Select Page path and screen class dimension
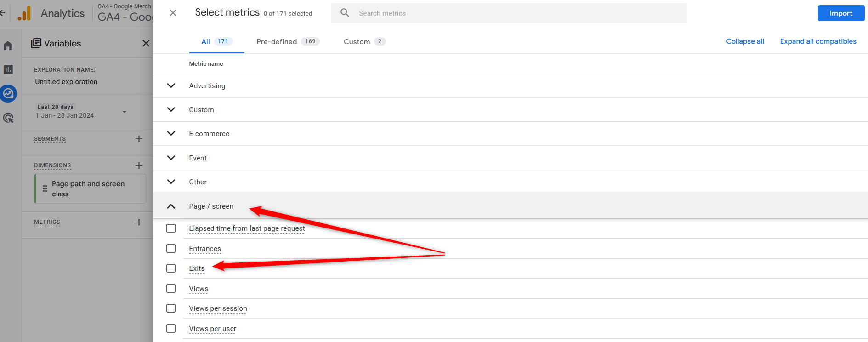Image resolution: width=868 pixels, height=342 pixels. point(90,188)
